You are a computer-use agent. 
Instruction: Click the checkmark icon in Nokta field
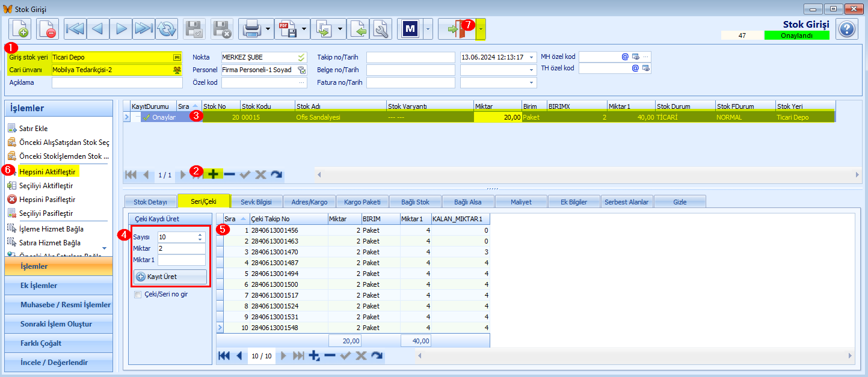[x=302, y=57]
